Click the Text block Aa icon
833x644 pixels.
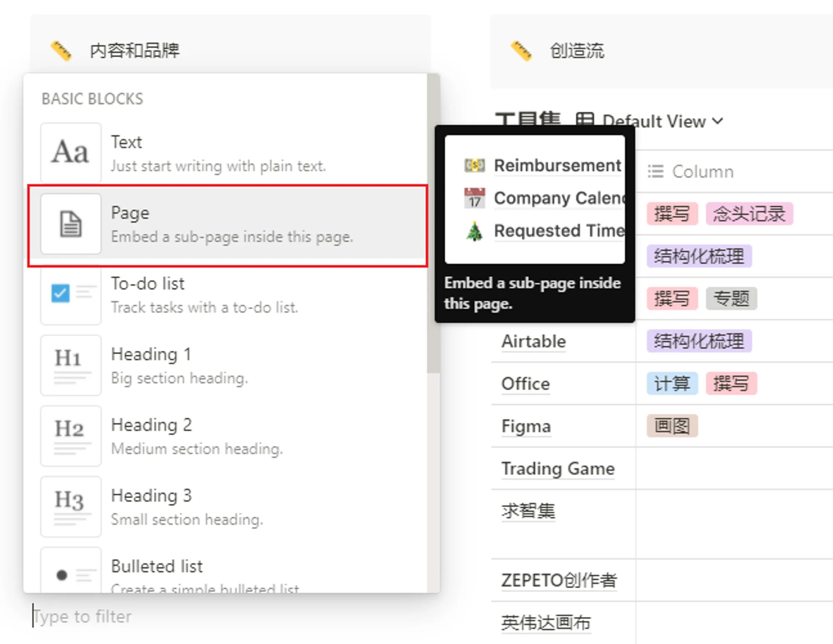[71, 152]
